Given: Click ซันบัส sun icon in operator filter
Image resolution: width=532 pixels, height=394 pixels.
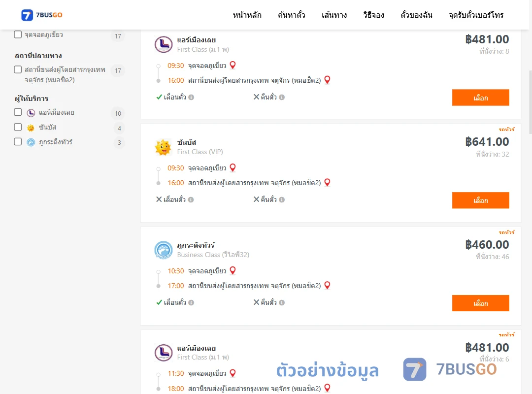Looking at the screenshot, I should [x=31, y=128].
